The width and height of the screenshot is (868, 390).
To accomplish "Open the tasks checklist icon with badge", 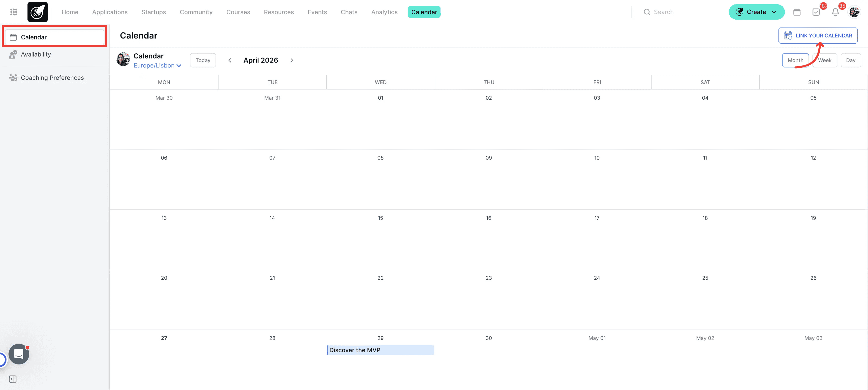I will coord(816,12).
